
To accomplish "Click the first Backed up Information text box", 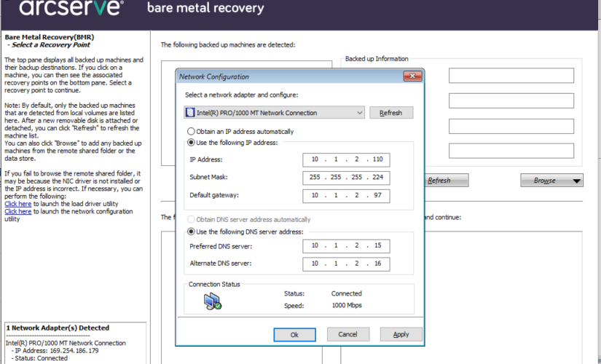I will tap(511, 76).
